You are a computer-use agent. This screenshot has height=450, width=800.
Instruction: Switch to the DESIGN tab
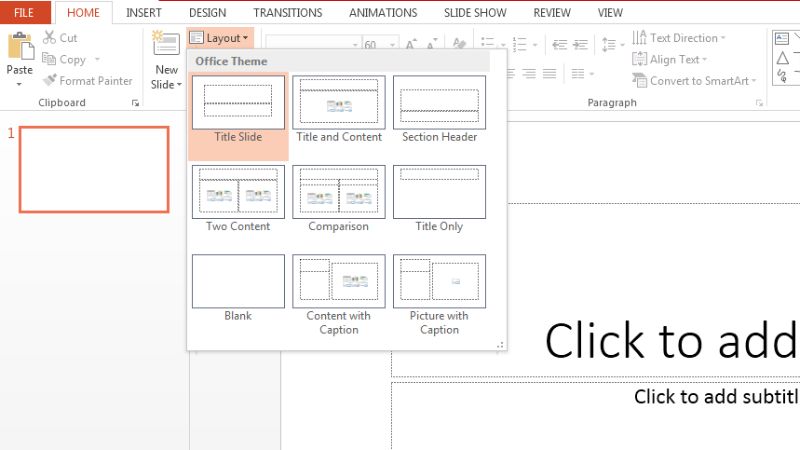pos(208,12)
